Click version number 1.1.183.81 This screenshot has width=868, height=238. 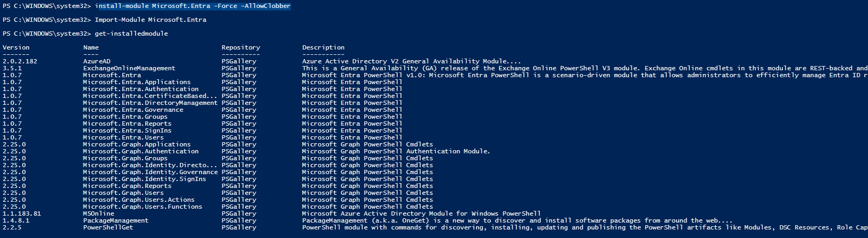click(22, 214)
